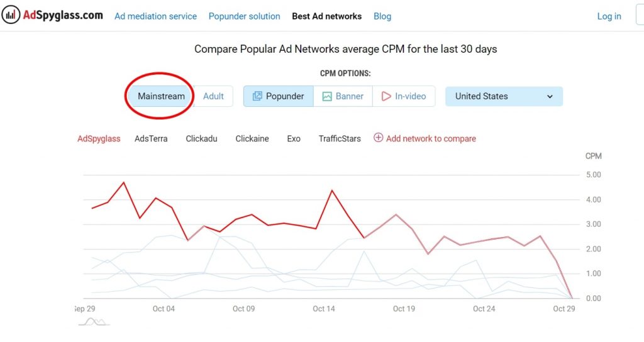The image size is (644, 342).
Task: Click the Oct 09 axis label
Action: coord(243,309)
